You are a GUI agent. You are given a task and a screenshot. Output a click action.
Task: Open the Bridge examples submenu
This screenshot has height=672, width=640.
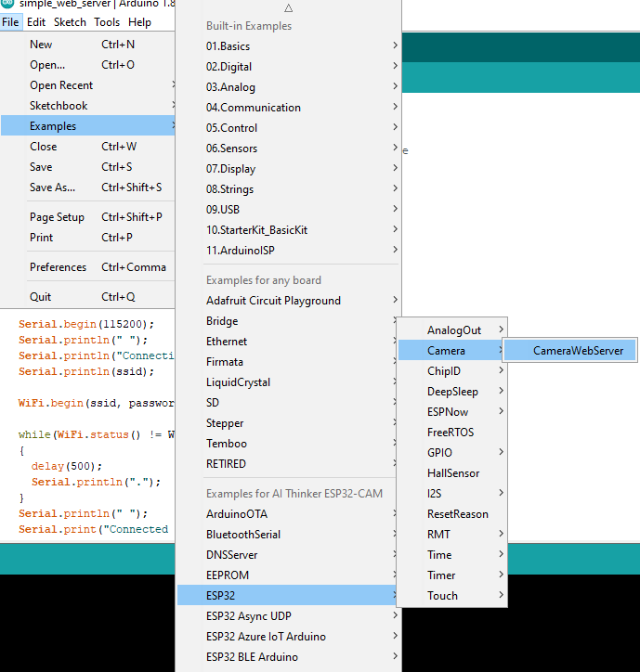coord(286,321)
